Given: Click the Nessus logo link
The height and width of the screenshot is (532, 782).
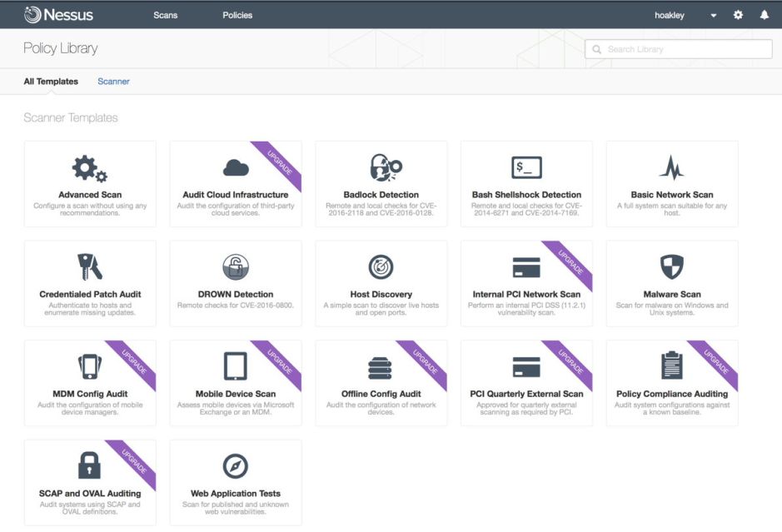Looking at the screenshot, I should tap(60, 15).
